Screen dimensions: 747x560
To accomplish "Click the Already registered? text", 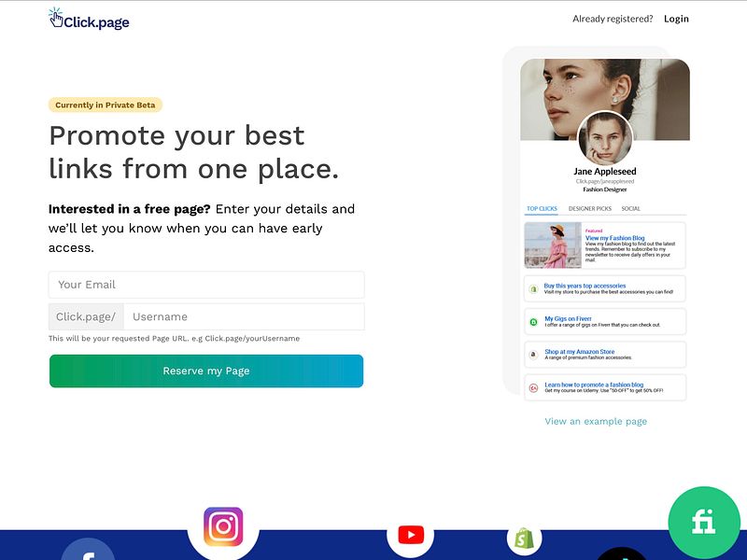I will [x=613, y=19].
